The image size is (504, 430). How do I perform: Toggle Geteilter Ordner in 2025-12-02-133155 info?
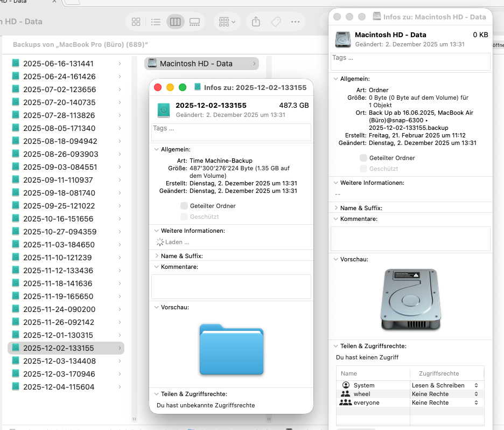coord(184,206)
